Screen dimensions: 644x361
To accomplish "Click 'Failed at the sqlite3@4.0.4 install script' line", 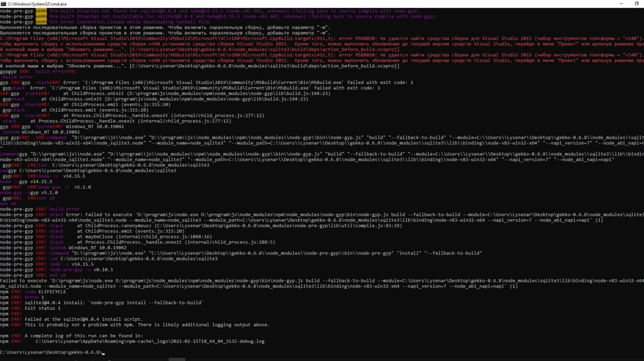I will pyautogui.click(x=71, y=319).
